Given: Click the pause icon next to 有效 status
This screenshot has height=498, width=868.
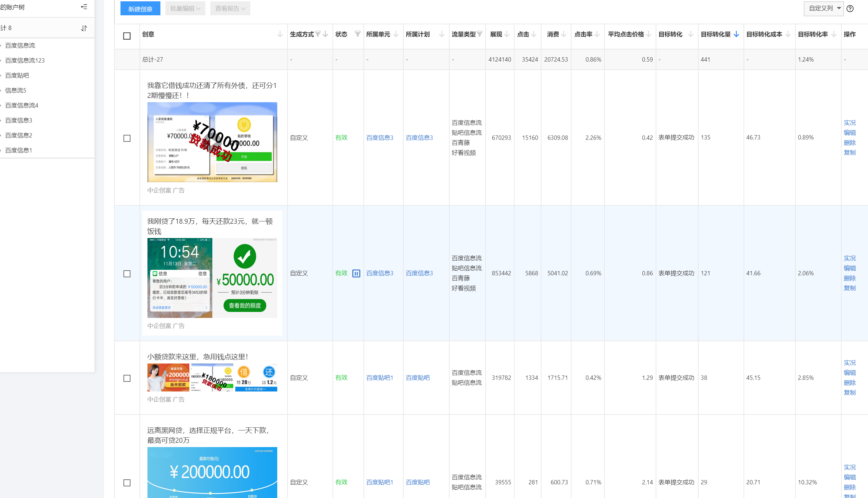Looking at the screenshot, I should (356, 273).
